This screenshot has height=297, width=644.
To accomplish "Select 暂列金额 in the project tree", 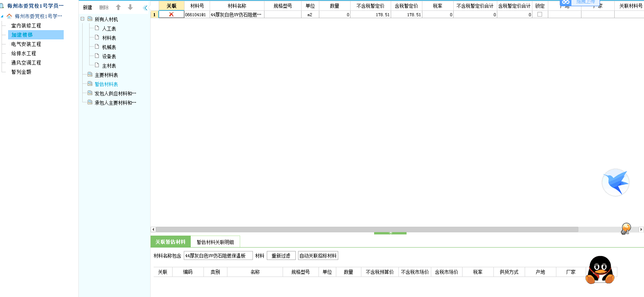I will 21,72.
